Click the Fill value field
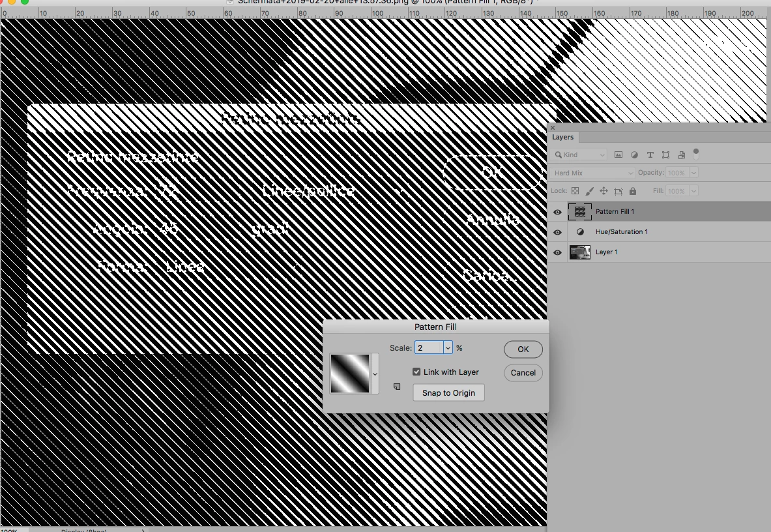 (677, 191)
